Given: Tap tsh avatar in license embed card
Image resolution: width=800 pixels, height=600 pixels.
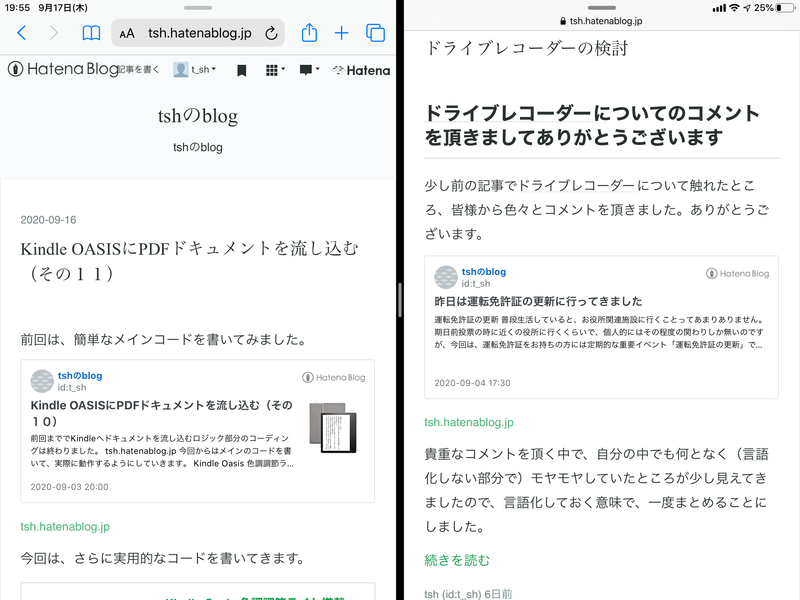Looking at the screenshot, I should [446, 277].
